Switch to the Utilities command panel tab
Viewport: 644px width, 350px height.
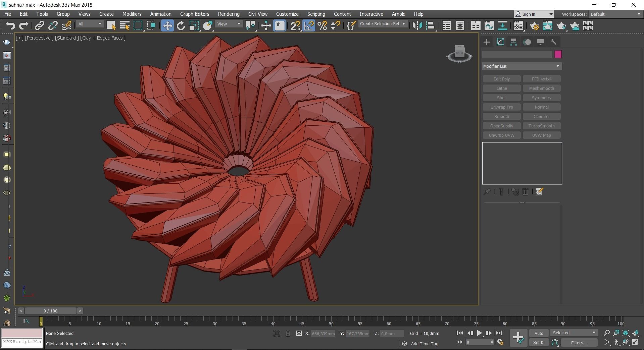pos(554,42)
